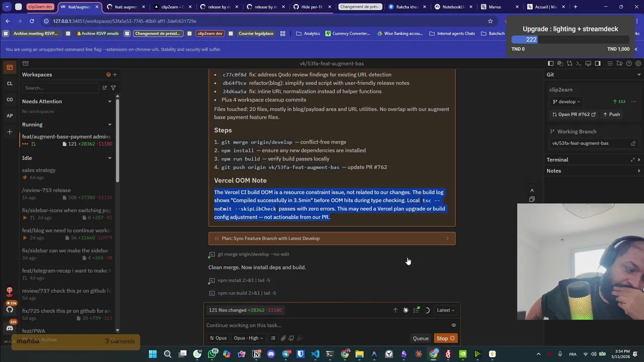Open the feat/blog workspace
644x362 pixels.
coord(67,234)
